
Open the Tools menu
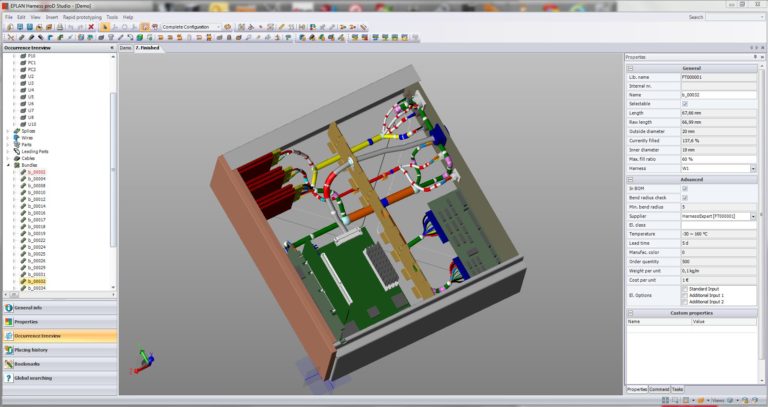(x=112, y=17)
